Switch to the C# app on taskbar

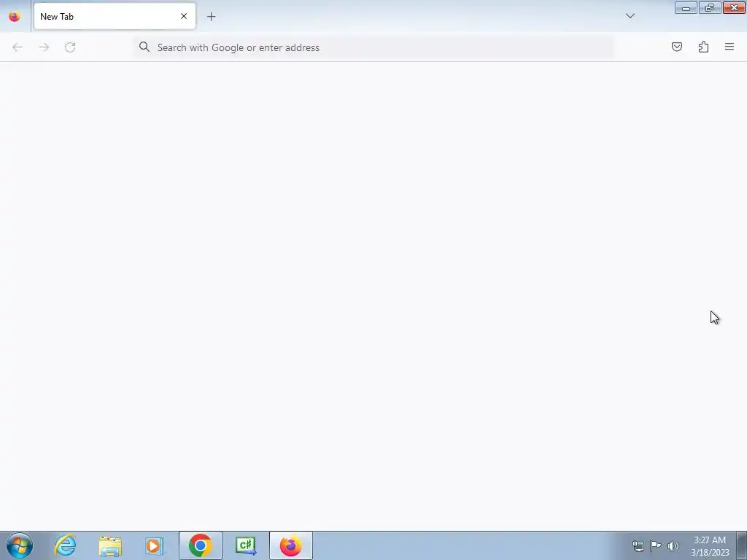(x=246, y=545)
